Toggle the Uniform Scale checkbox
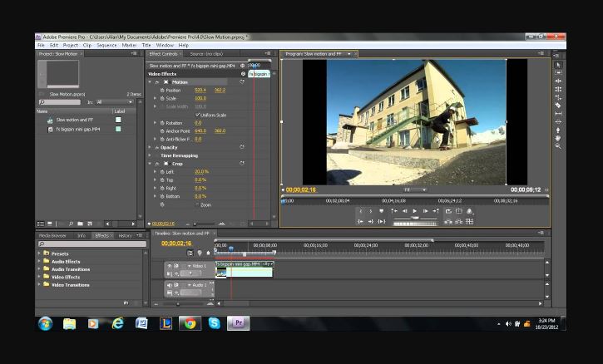 click(x=197, y=115)
